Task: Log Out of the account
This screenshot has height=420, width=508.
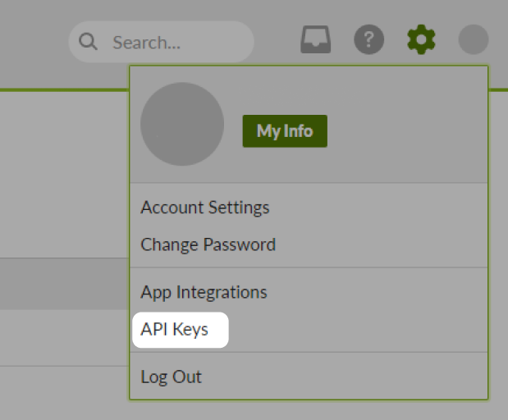Action: (x=171, y=377)
